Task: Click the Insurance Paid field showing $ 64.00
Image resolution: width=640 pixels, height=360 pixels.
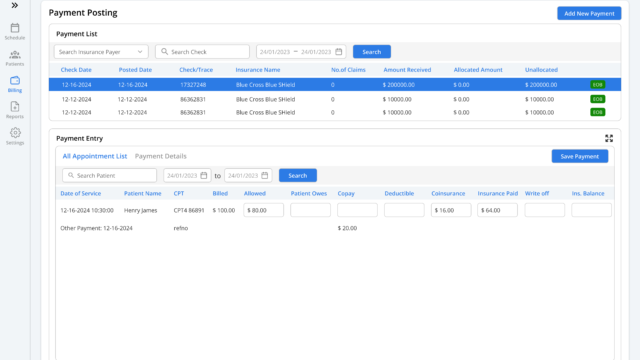Action: tap(498, 210)
